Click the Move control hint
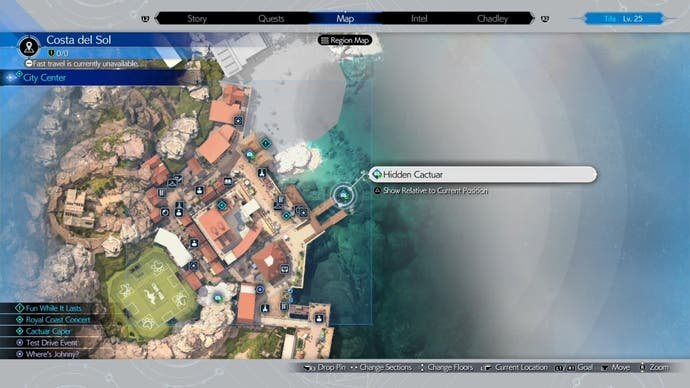 click(x=616, y=367)
